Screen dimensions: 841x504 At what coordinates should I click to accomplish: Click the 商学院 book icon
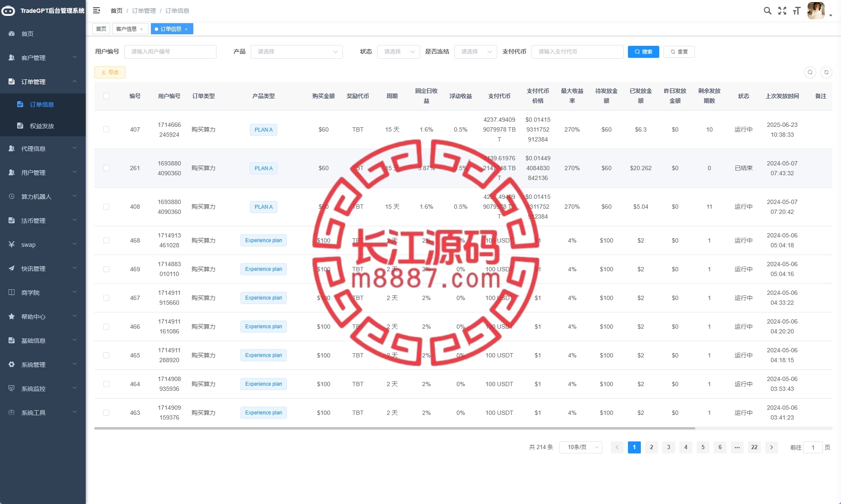click(x=12, y=292)
